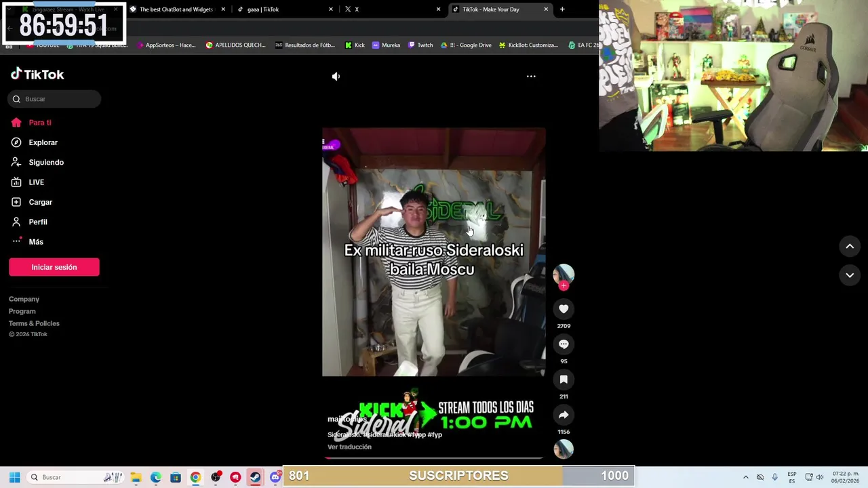Open the Siguiendo feed
The height and width of the screenshot is (488, 868).
[x=37, y=162]
